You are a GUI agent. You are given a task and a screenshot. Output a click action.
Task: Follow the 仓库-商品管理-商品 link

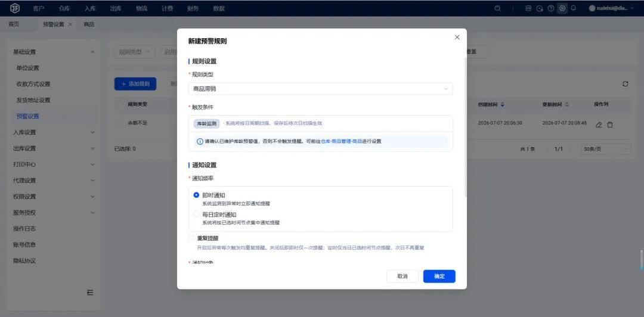tap(341, 141)
